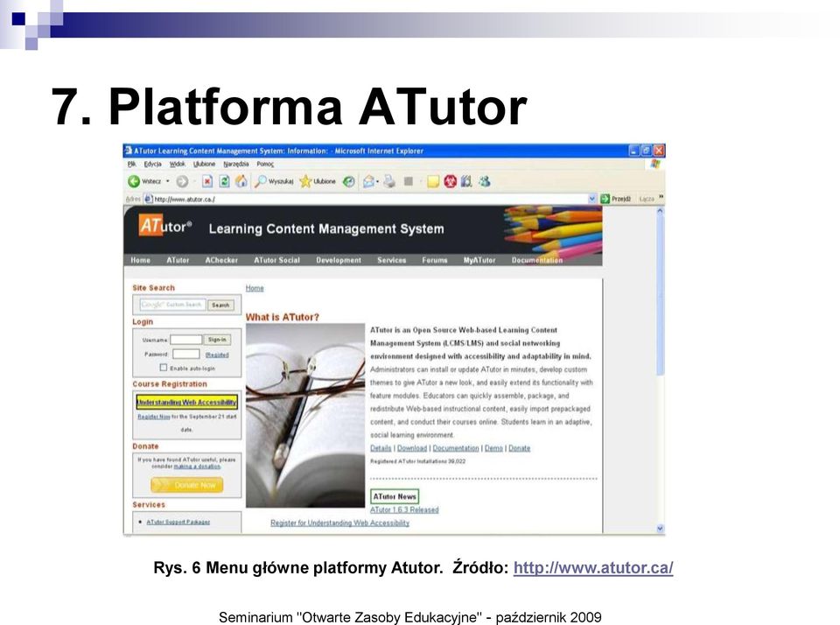Open the ATutor Support Packages link
The image size is (840, 625).
178,522
